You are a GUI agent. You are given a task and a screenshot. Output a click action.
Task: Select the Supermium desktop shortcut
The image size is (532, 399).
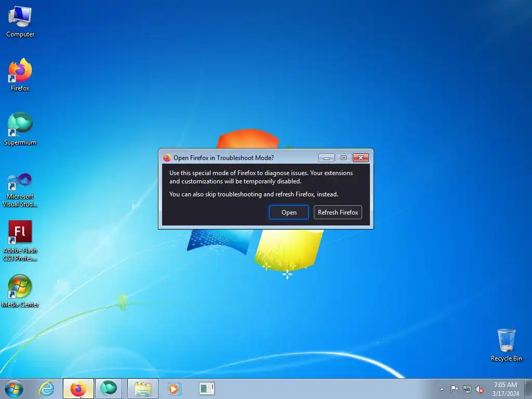pyautogui.click(x=20, y=129)
